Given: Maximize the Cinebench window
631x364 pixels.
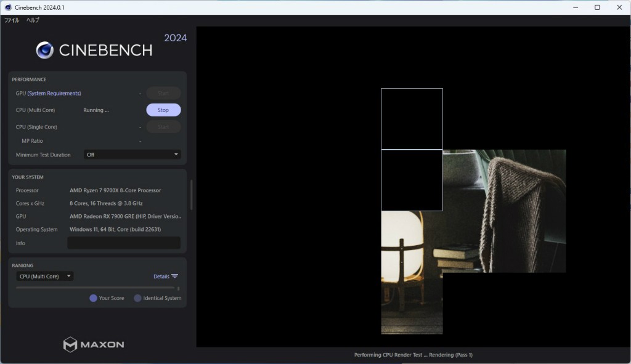Looking at the screenshot, I should (597, 7).
